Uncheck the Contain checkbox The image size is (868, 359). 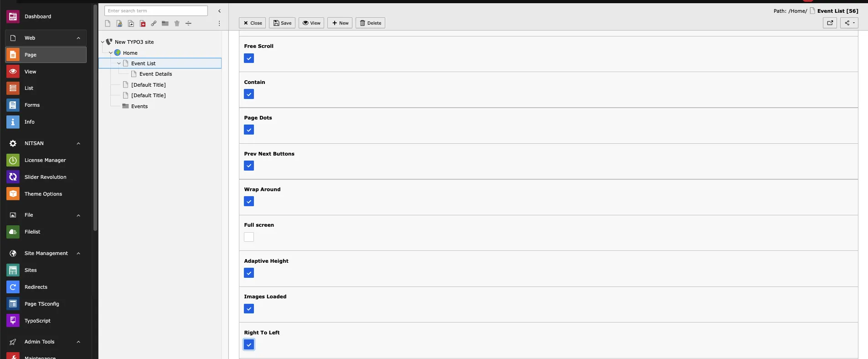click(249, 94)
